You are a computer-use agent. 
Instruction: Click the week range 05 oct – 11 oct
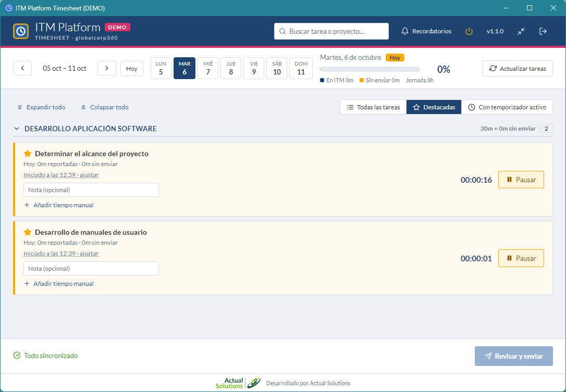(65, 69)
